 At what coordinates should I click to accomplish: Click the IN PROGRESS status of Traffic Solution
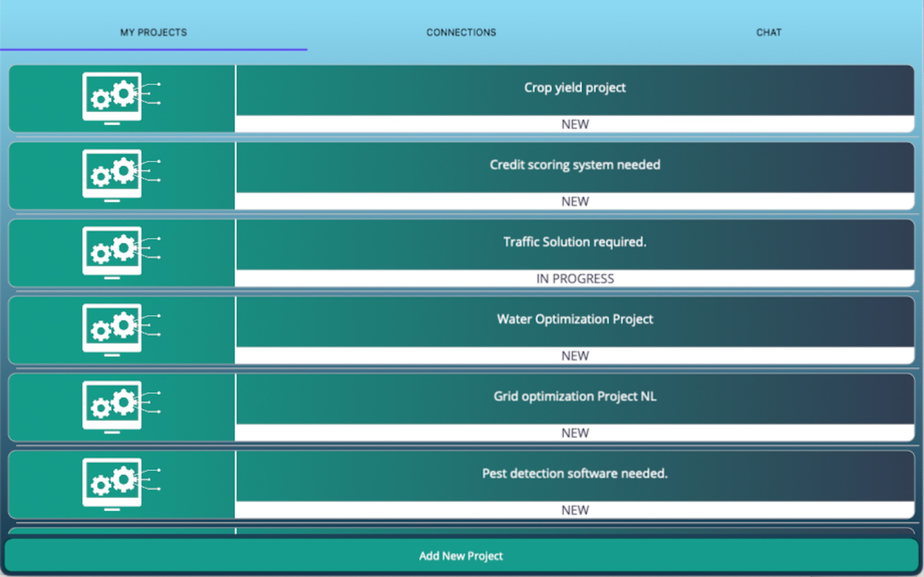(575, 278)
